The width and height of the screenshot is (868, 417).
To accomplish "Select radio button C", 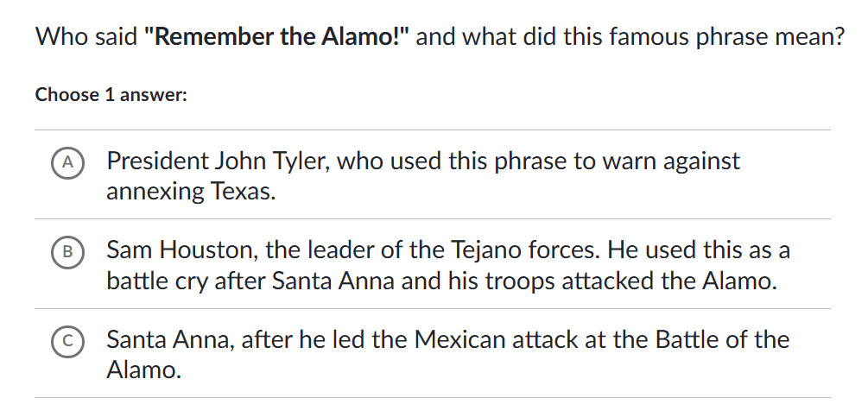I will tap(67, 340).
